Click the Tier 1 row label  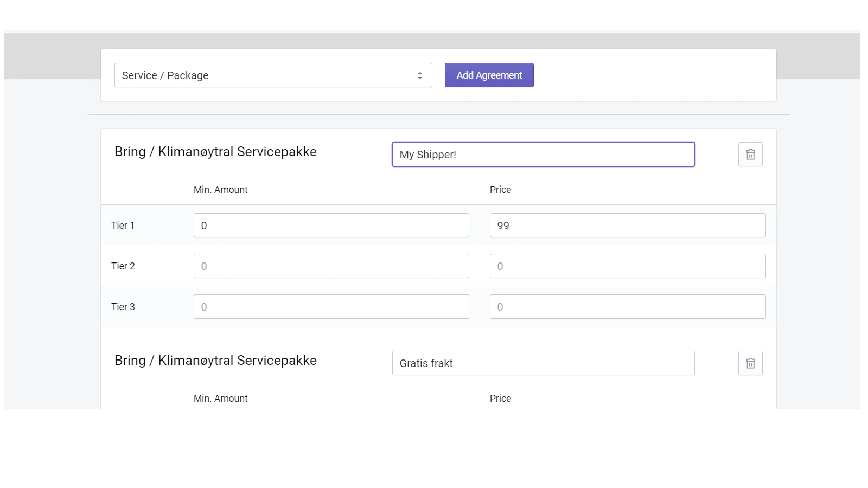tap(123, 226)
